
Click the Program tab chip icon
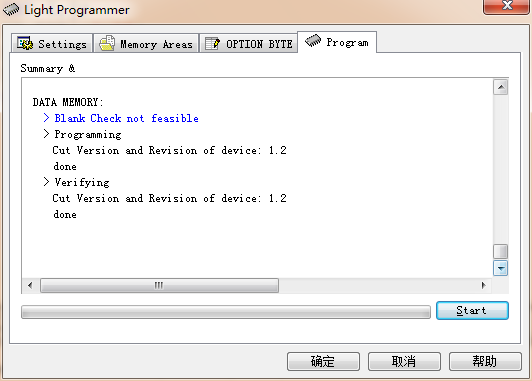(313, 41)
